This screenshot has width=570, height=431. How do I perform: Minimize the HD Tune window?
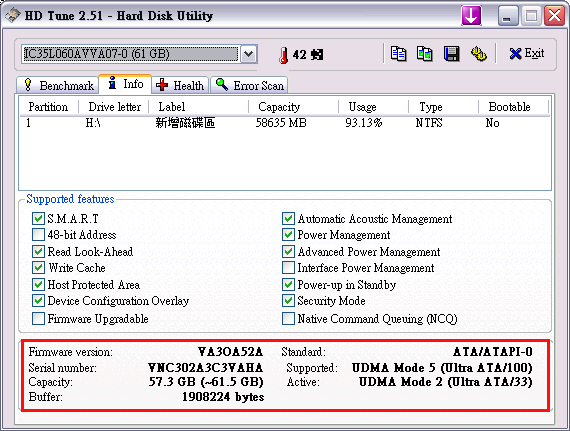pos(508,16)
